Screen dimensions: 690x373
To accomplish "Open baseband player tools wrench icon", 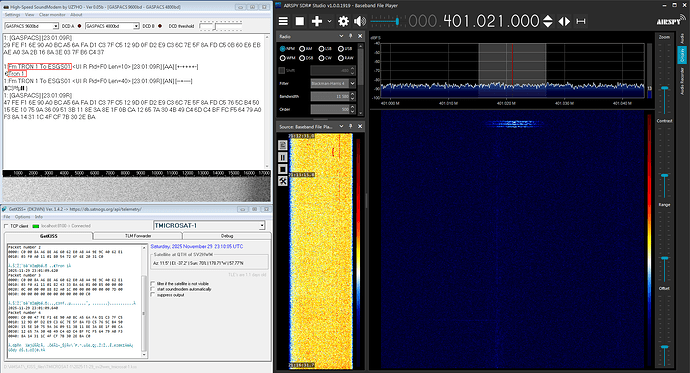I will tap(283, 181).
